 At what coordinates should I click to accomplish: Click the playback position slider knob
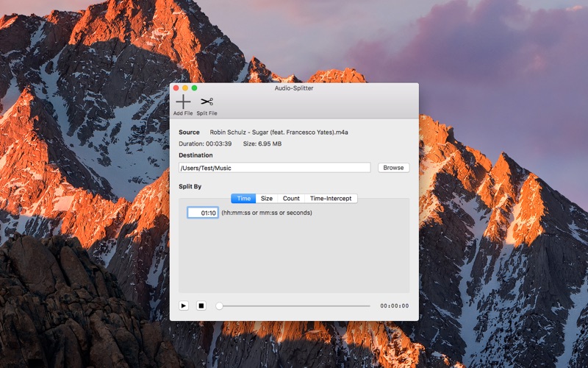(x=219, y=306)
